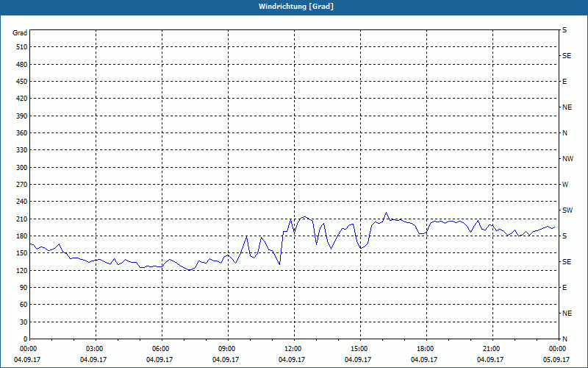Select the 480 value on the degree axis
This screenshot has width=588, height=368.
[22, 64]
